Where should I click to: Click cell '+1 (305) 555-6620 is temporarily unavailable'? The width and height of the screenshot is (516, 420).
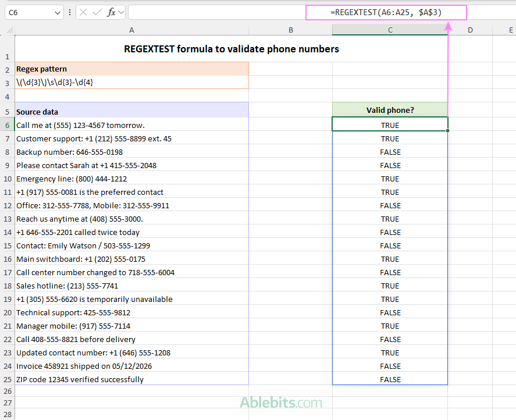pyautogui.click(x=131, y=300)
